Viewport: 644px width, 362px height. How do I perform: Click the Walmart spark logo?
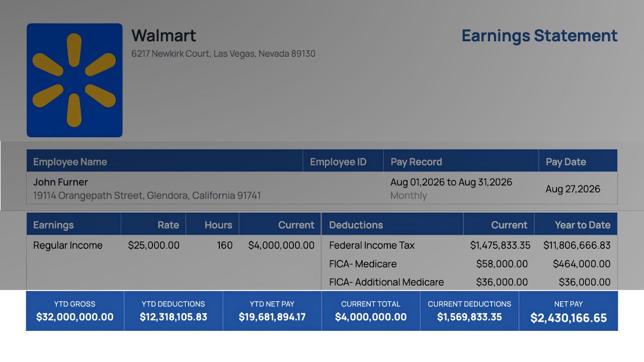coord(74,80)
